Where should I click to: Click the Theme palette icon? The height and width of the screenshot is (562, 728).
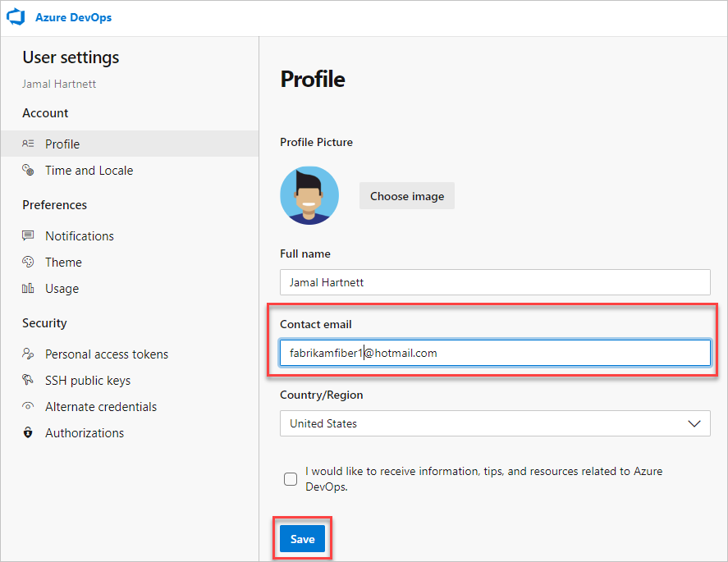click(x=27, y=262)
